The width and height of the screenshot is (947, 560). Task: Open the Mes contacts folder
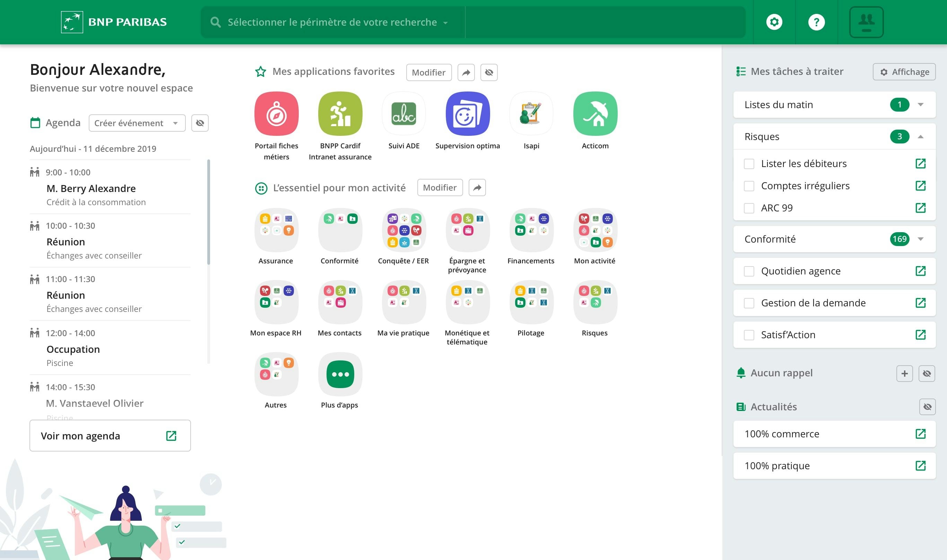pyautogui.click(x=340, y=302)
